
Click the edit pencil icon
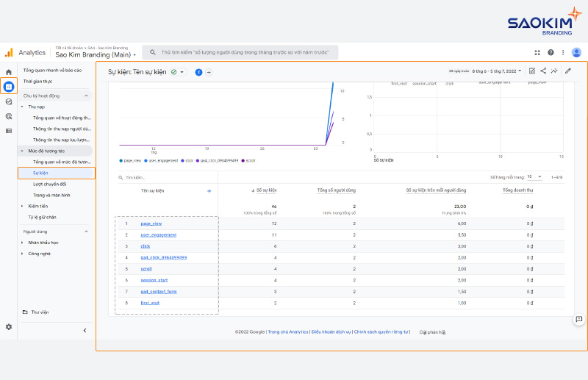coord(567,71)
